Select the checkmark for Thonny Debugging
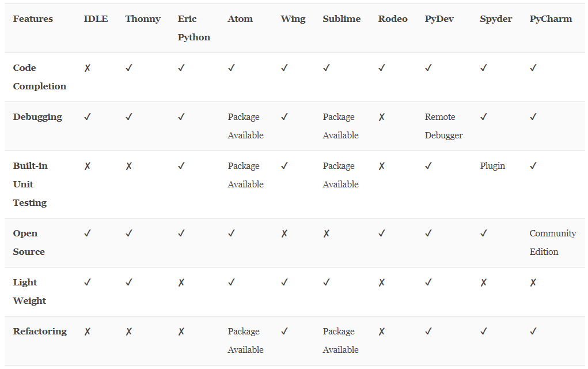This screenshot has width=588, height=369. point(128,116)
